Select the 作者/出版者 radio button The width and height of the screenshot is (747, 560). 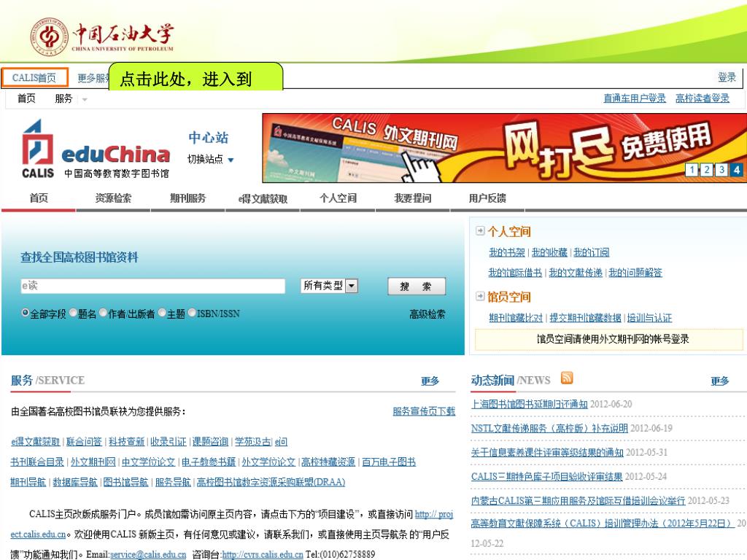tap(103, 313)
